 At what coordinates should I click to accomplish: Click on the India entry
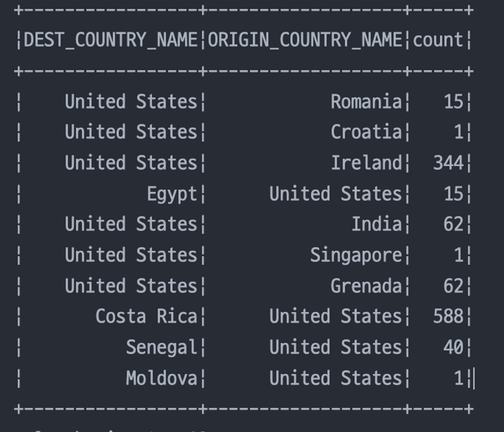tap(376, 224)
